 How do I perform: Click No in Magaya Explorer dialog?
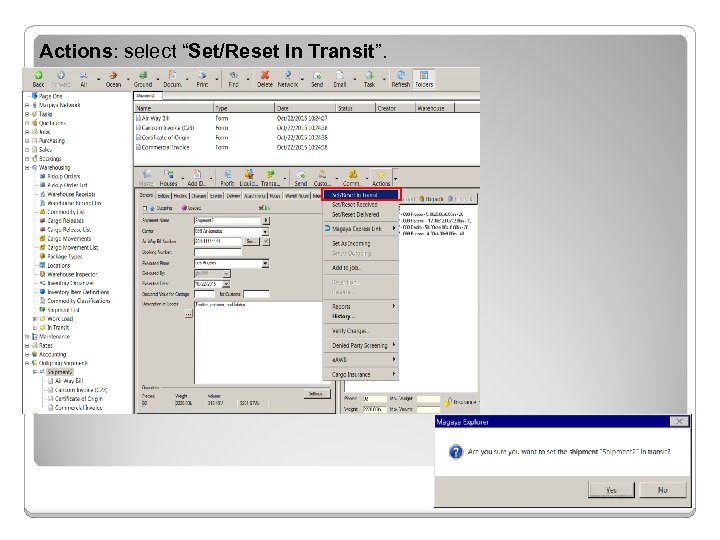pyautogui.click(x=663, y=490)
